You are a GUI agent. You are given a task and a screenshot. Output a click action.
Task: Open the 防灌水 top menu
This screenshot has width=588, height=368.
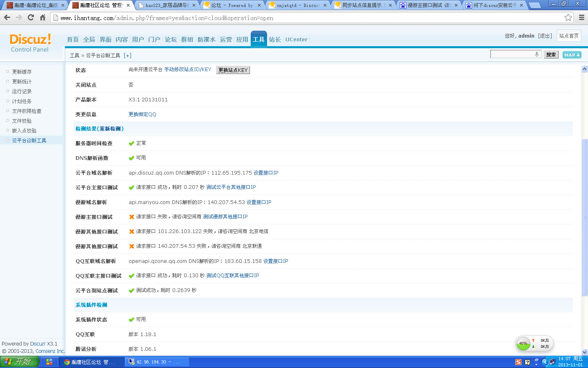206,39
